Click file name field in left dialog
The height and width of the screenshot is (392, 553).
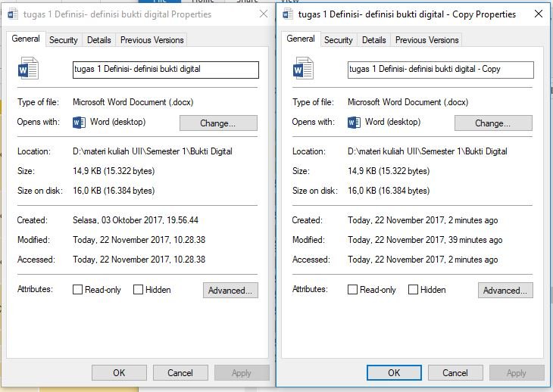(165, 70)
